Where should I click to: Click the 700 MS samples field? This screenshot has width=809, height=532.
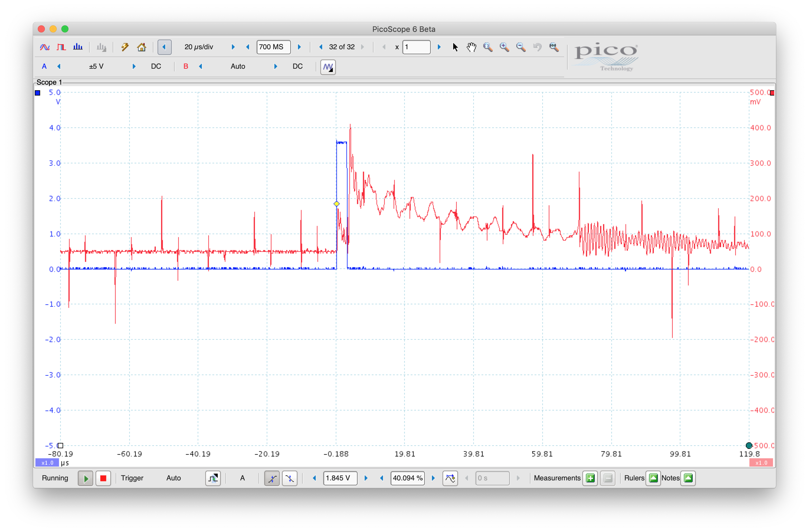coord(274,47)
